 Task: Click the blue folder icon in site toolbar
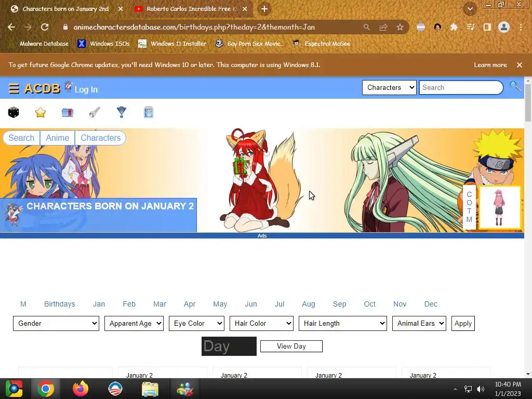click(68, 112)
